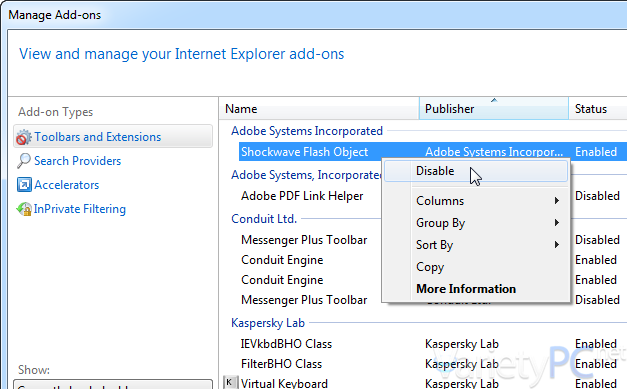
Task: Expand the Columns submenu arrow
Action: tap(557, 201)
